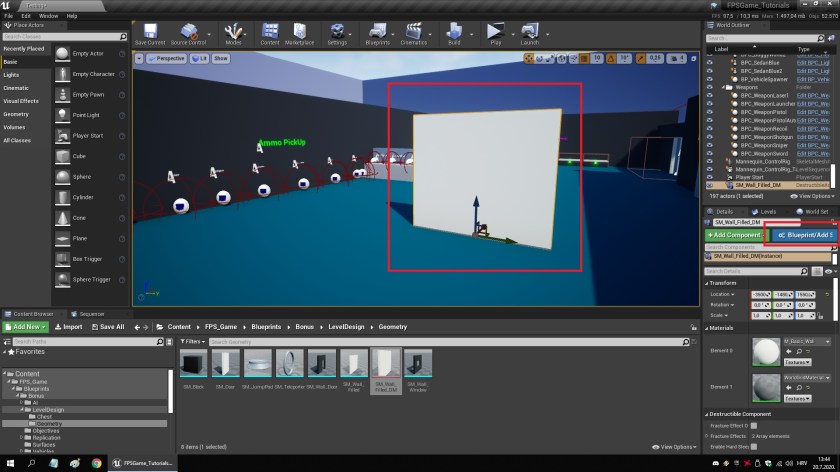Switch to the Sequencer tab

90,313
